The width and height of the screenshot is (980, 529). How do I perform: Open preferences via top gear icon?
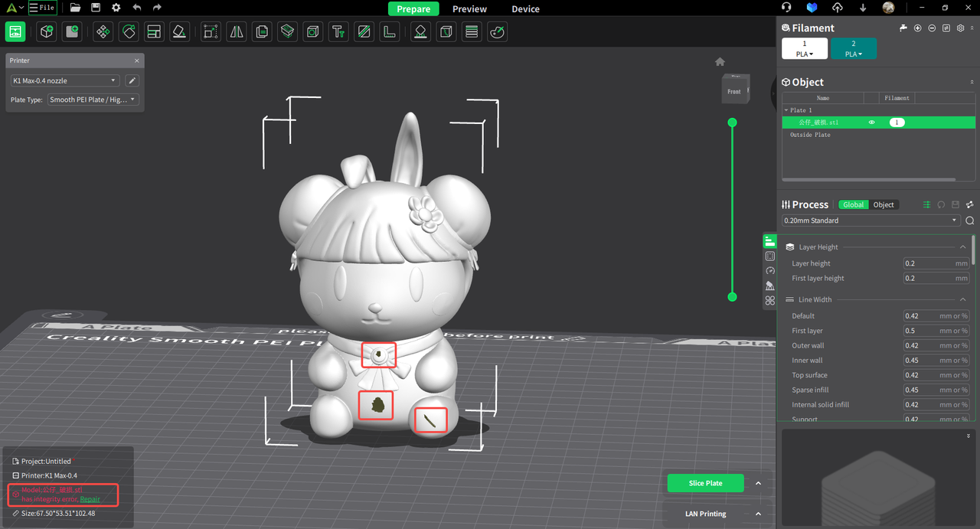pos(116,8)
